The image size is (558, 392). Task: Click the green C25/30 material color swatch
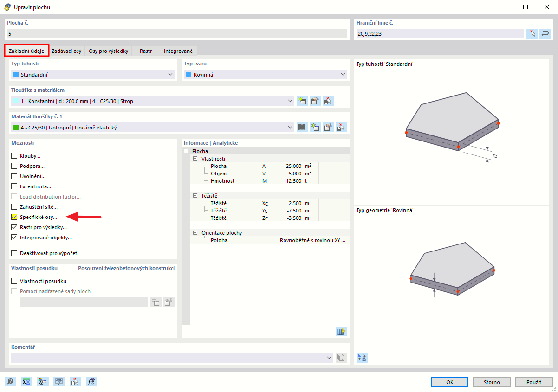click(15, 127)
